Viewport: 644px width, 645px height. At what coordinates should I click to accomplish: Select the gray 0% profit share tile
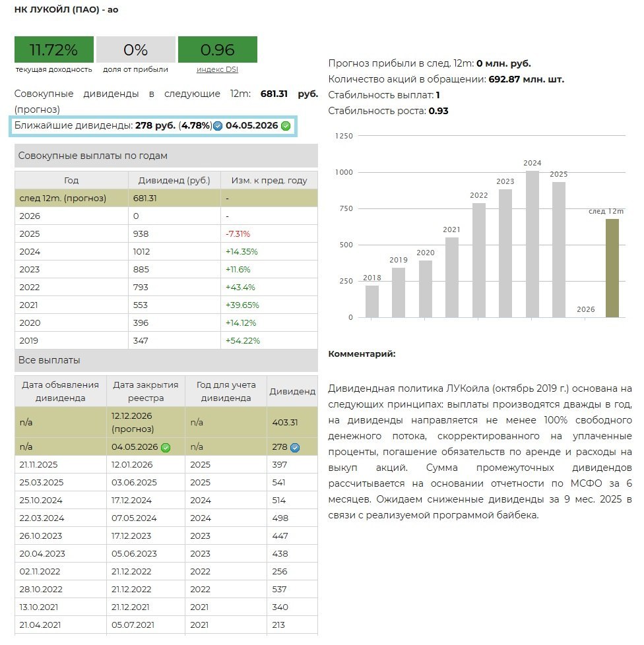pyautogui.click(x=135, y=49)
